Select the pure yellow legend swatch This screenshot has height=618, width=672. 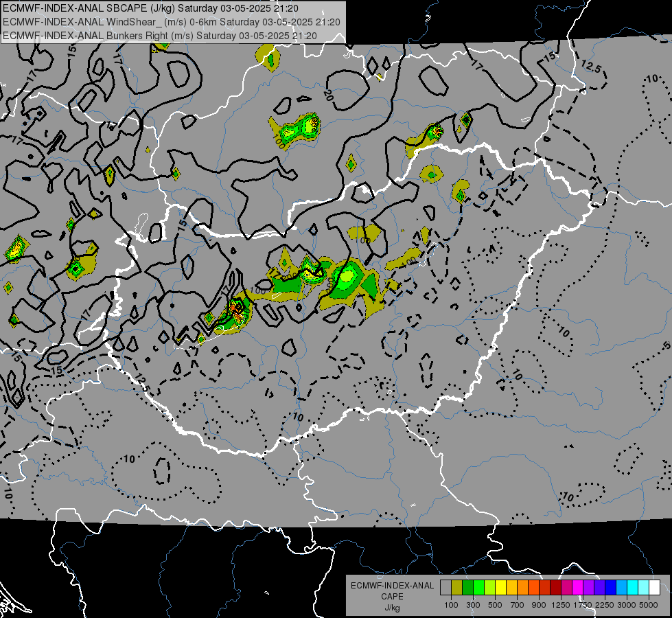500,588
